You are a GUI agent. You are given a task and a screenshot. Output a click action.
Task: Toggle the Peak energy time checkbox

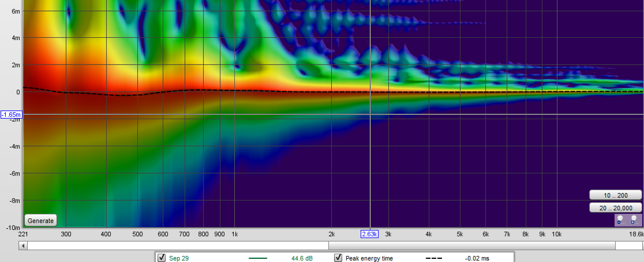click(338, 258)
